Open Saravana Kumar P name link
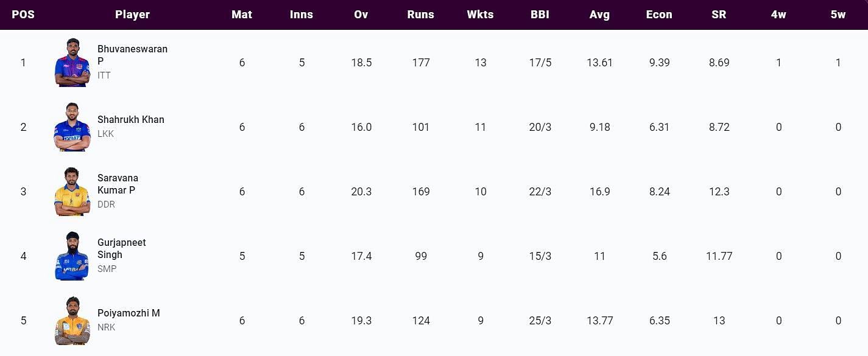This screenshot has width=868, height=356. (118, 184)
